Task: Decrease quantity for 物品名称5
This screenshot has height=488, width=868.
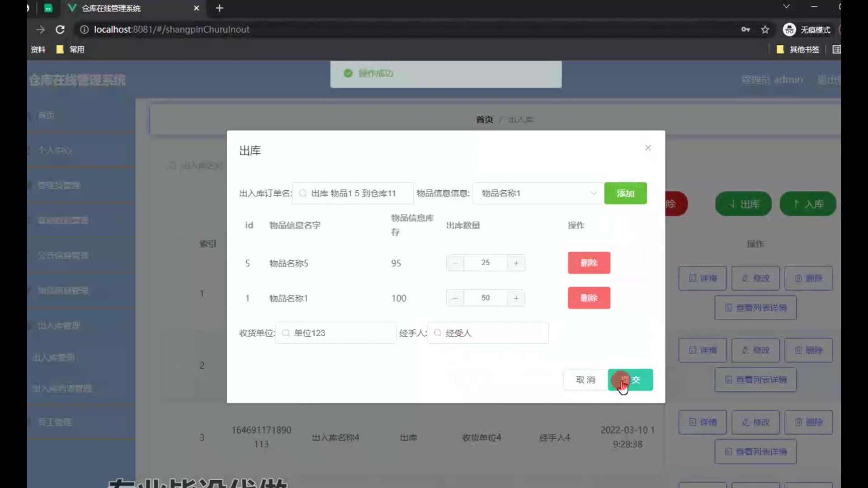Action: click(455, 263)
